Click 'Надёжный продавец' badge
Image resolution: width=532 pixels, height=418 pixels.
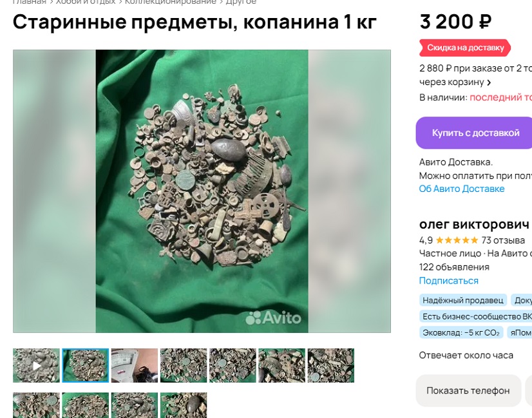click(463, 300)
